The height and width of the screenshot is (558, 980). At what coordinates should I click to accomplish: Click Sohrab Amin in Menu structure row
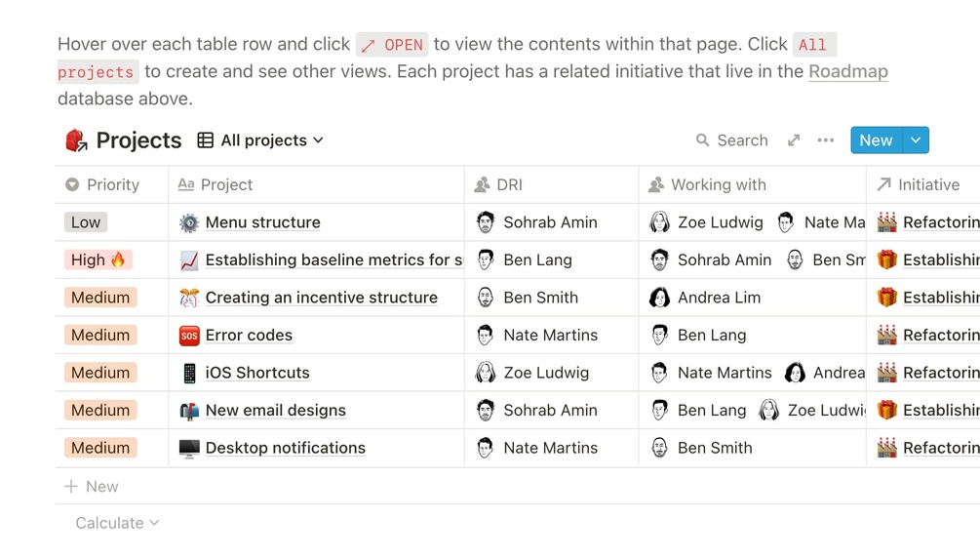point(550,222)
